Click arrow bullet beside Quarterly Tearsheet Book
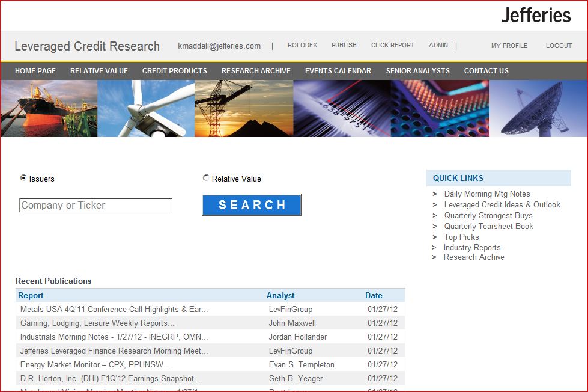588x392 pixels. point(435,227)
